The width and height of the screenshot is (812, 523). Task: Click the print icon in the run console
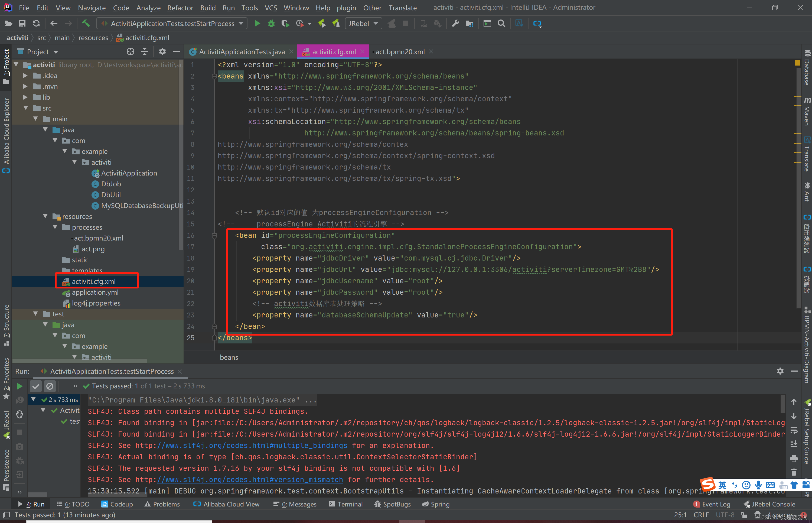pos(794,459)
